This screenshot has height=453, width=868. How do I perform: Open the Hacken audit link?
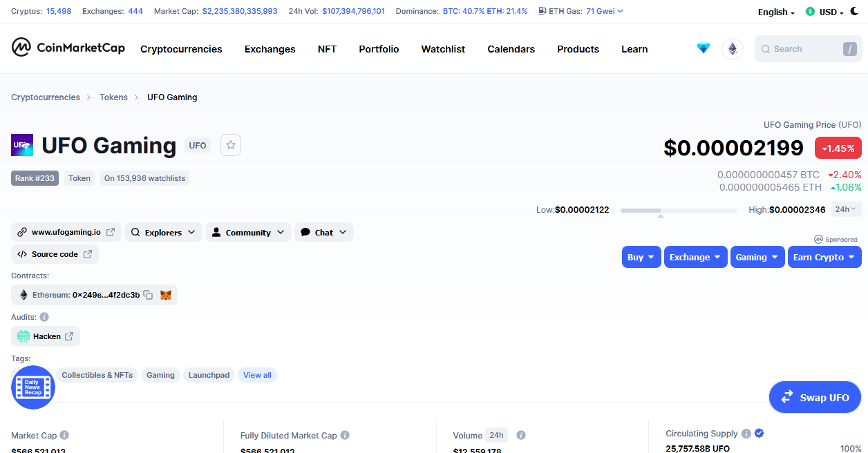[46, 336]
